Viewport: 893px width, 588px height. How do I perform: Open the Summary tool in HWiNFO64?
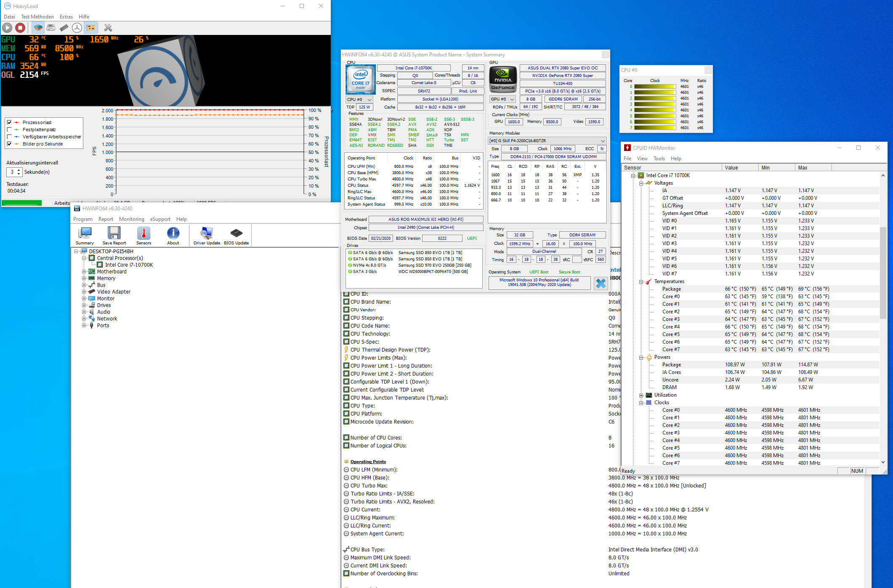click(x=85, y=236)
